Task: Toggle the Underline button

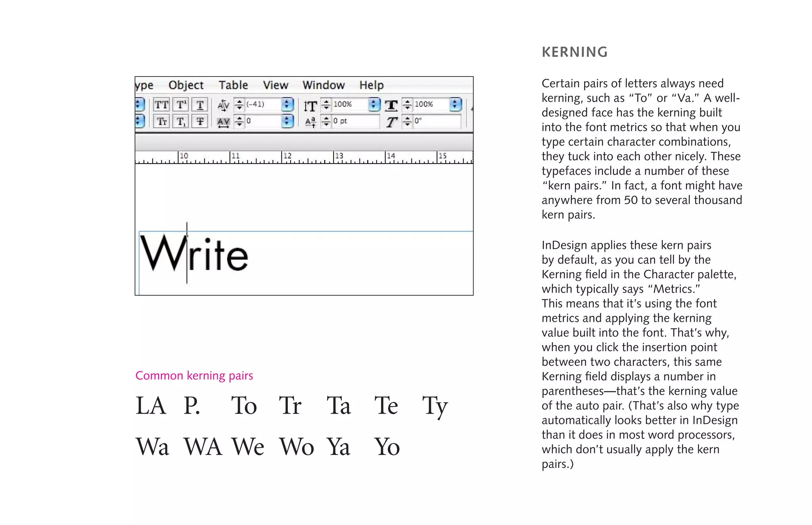Action: [200, 105]
